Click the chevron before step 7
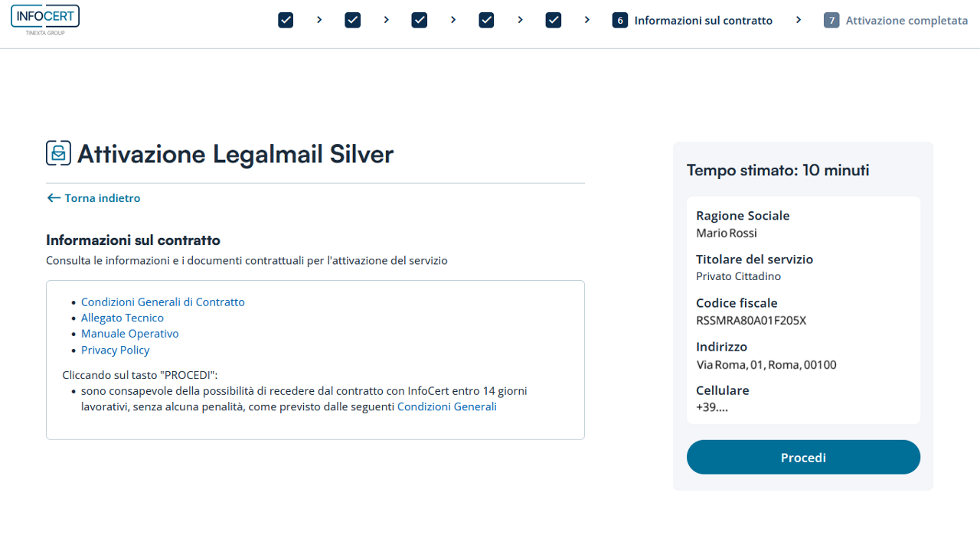Image resolution: width=980 pixels, height=548 pixels. click(x=799, y=20)
